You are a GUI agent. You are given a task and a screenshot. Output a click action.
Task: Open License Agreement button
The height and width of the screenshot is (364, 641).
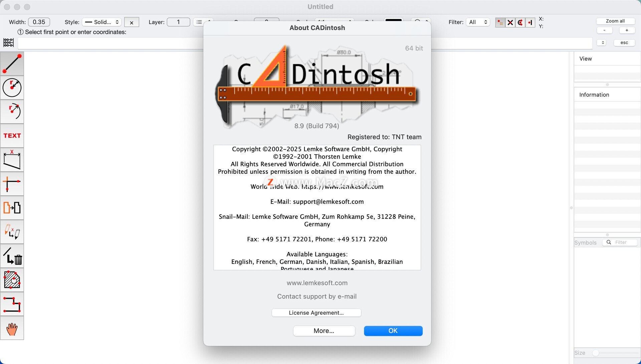316,313
